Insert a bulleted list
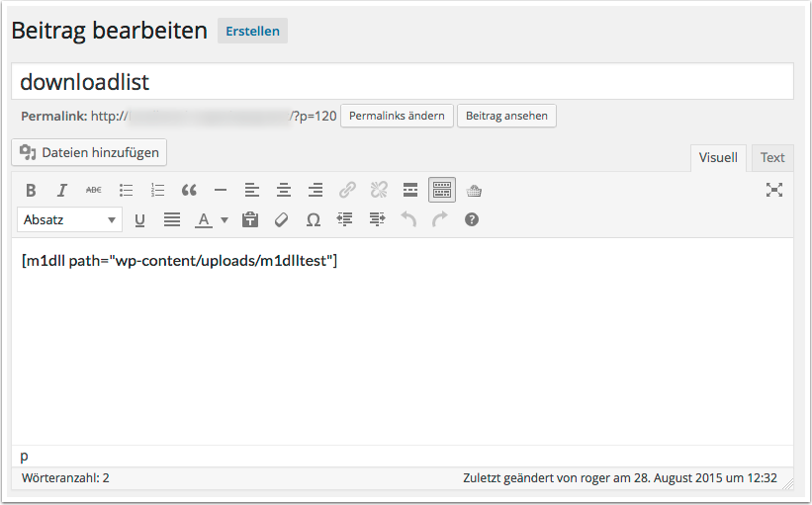The image size is (812, 505). (126, 191)
